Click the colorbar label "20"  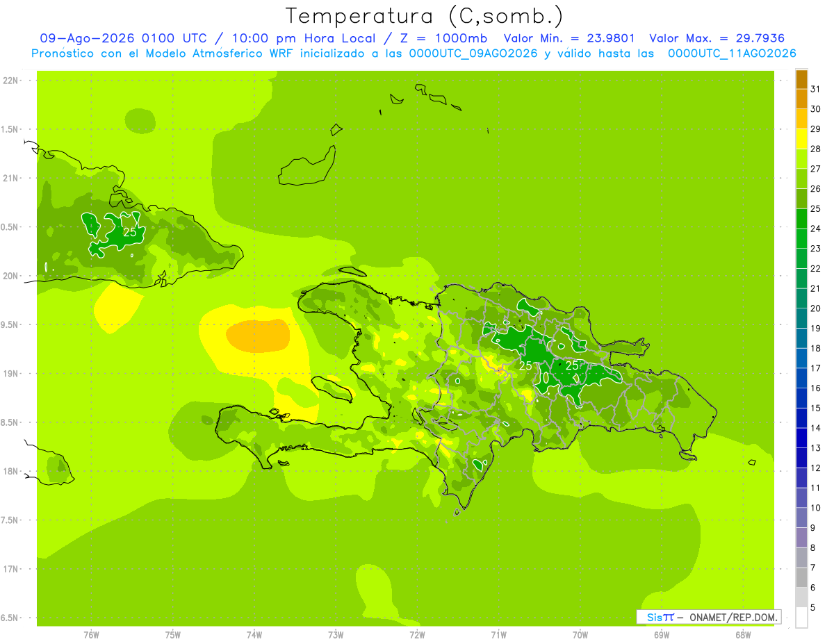click(815, 308)
